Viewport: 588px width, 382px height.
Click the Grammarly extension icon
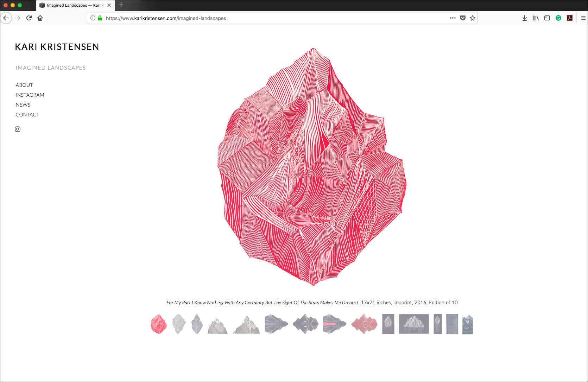point(558,18)
